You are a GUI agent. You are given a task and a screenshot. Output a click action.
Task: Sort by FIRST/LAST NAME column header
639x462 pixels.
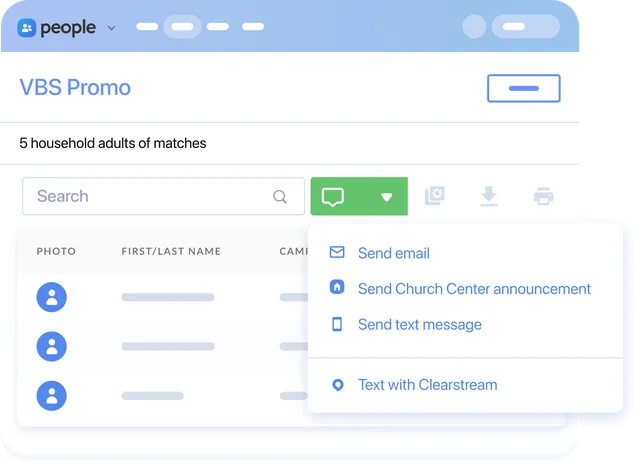click(171, 251)
